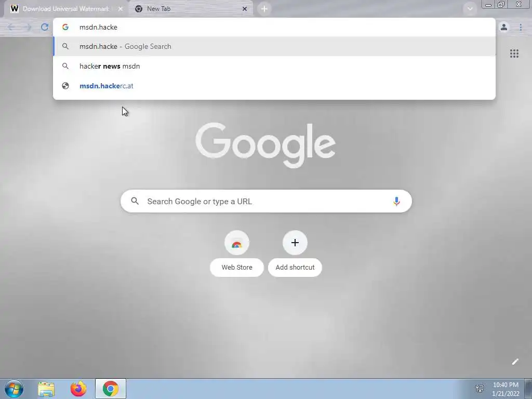The width and height of the screenshot is (532, 399).
Task: Open Chrome's three-dot menu
Action: coord(521,27)
